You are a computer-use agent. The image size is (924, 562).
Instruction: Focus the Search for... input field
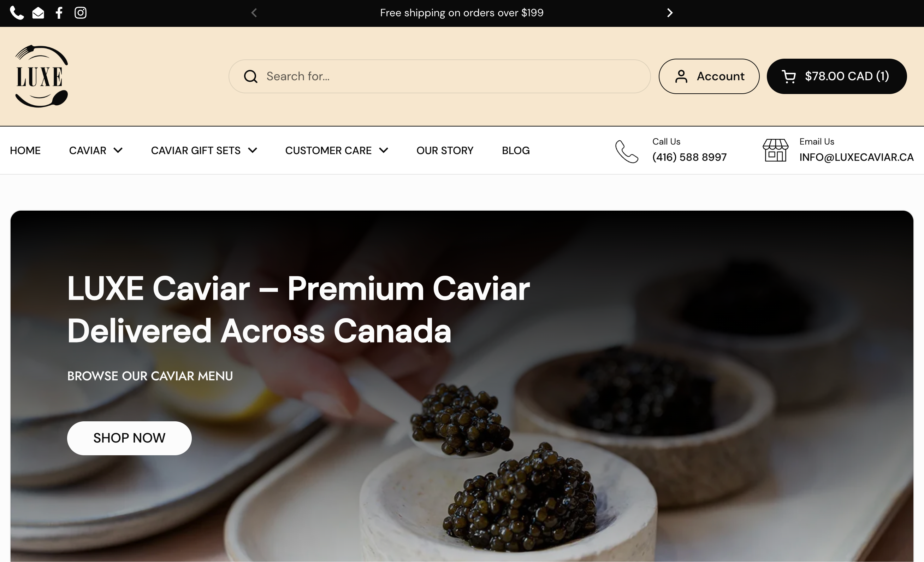pos(439,76)
